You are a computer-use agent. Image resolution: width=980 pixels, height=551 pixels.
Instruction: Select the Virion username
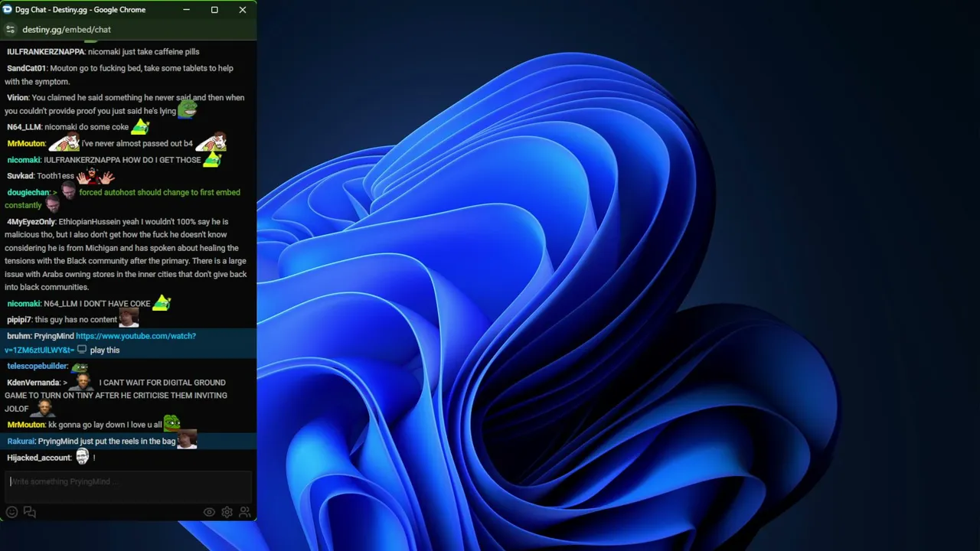pos(18,97)
